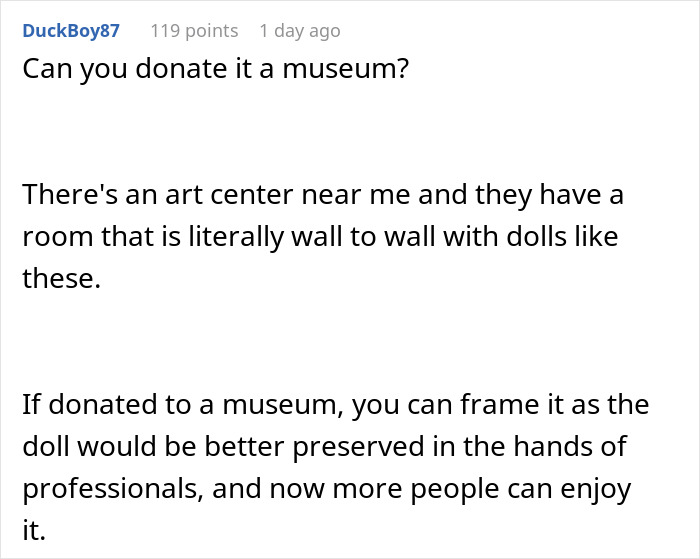700x559 pixels.
Task: Click the "1 day ago" timestamp
Action: click(x=299, y=31)
